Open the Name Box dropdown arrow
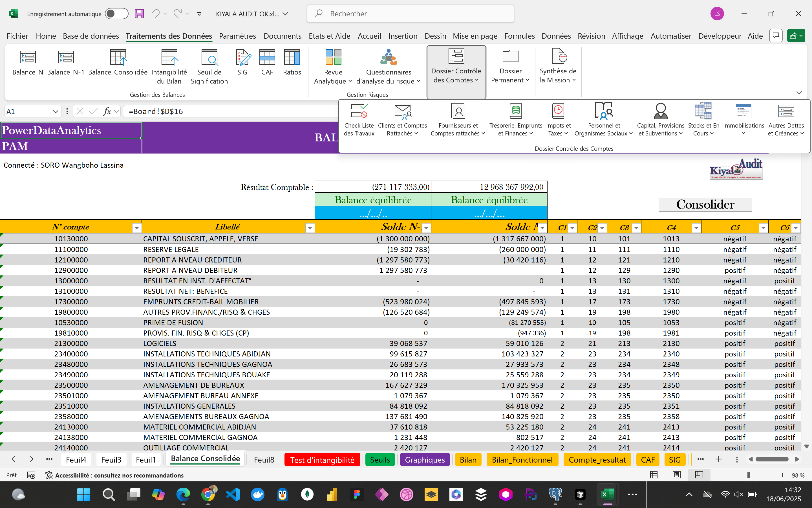The image size is (812, 508). pyautogui.click(x=55, y=111)
